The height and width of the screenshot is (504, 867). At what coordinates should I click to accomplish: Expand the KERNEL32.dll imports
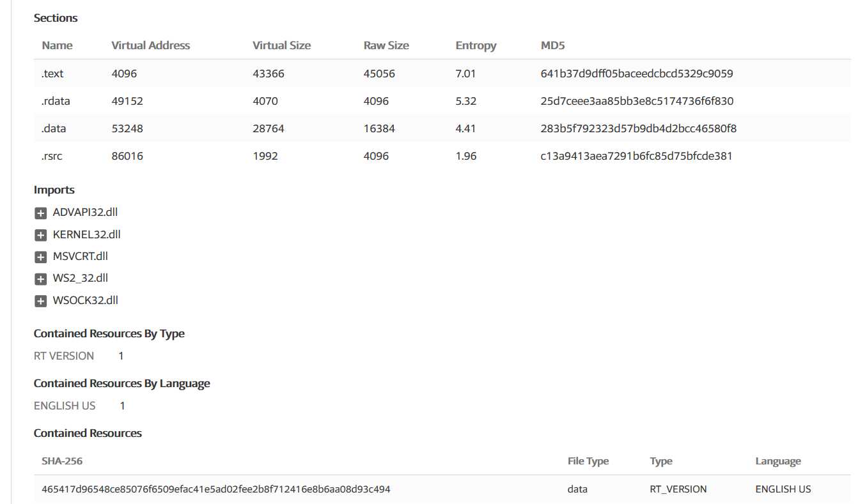[x=41, y=235]
